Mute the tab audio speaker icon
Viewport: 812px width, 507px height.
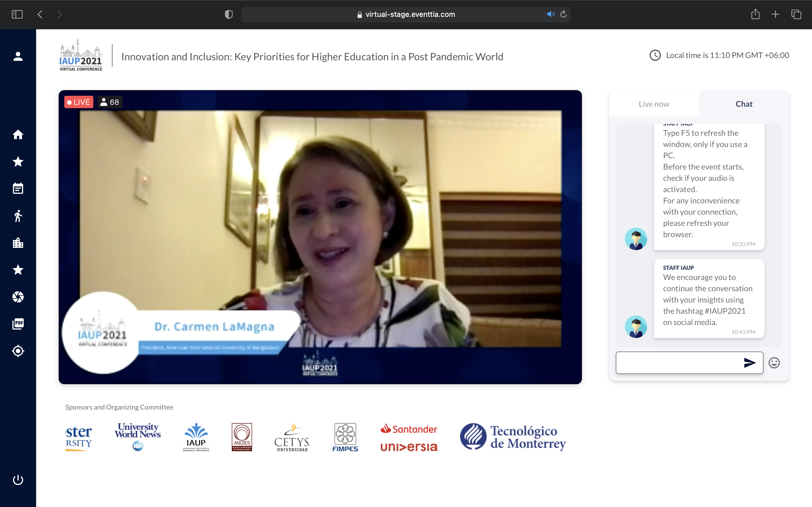coord(550,14)
